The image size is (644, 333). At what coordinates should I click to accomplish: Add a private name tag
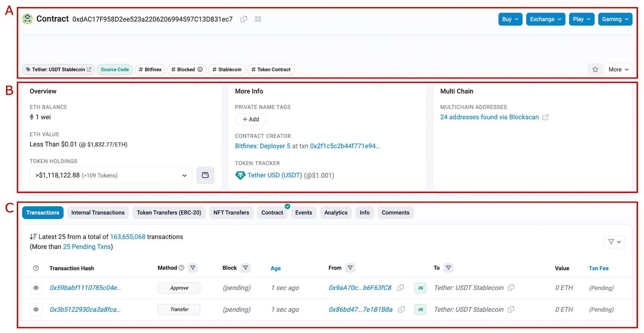[x=251, y=120]
